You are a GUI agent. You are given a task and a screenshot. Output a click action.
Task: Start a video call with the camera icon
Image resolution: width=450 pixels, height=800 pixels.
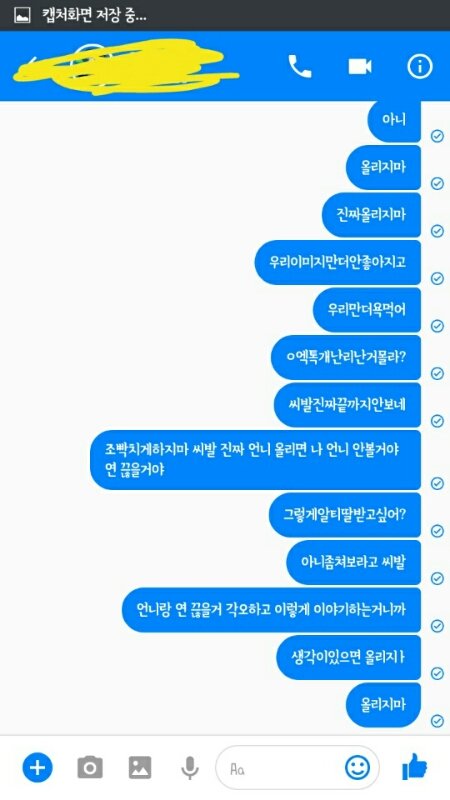(360, 66)
